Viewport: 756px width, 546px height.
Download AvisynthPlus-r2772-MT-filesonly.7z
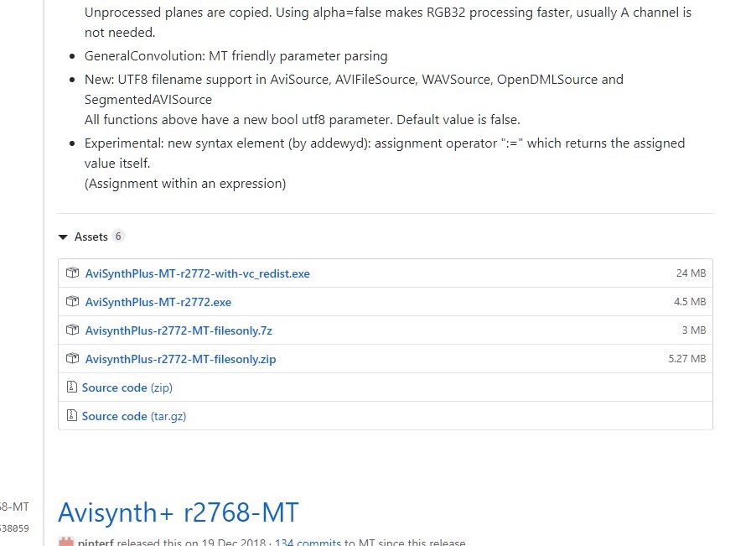pyautogui.click(x=179, y=330)
